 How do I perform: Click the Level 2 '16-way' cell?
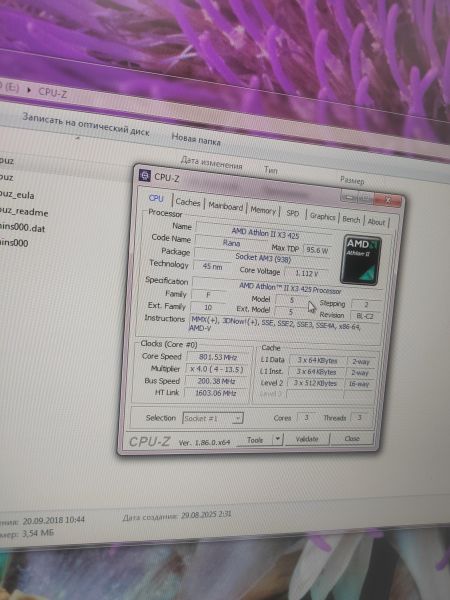[x=359, y=384]
